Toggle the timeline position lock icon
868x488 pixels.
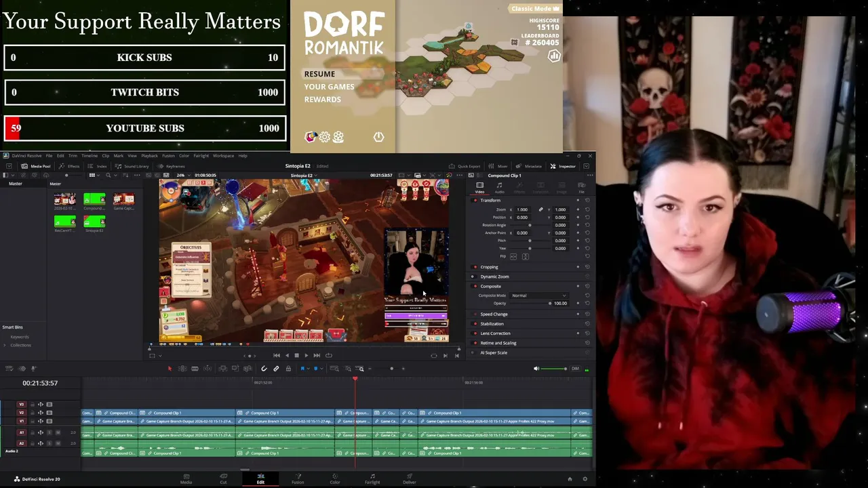point(288,369)
